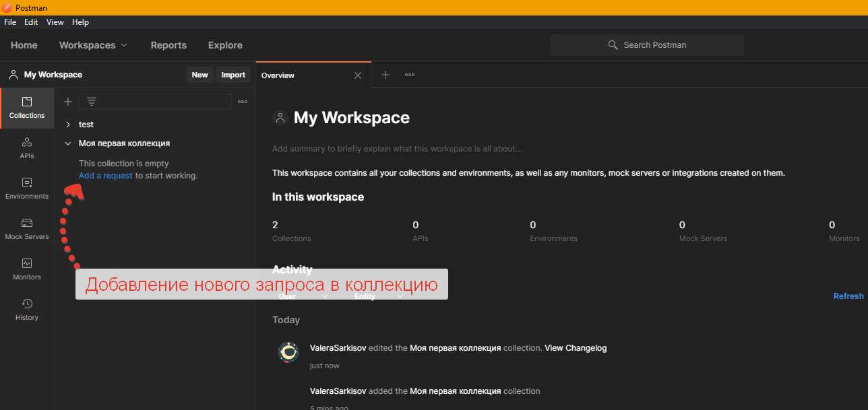Open the Environments sidebar section
Screen dimensions: 868x410
[27, 189]
